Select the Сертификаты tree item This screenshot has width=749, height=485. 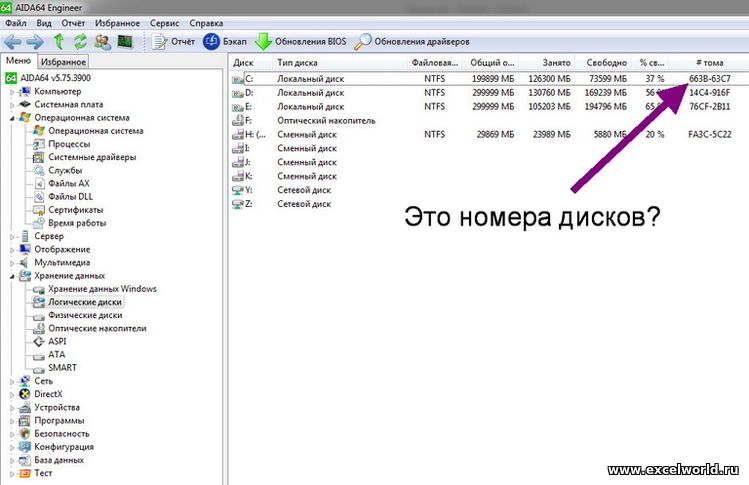click(75, 210)
